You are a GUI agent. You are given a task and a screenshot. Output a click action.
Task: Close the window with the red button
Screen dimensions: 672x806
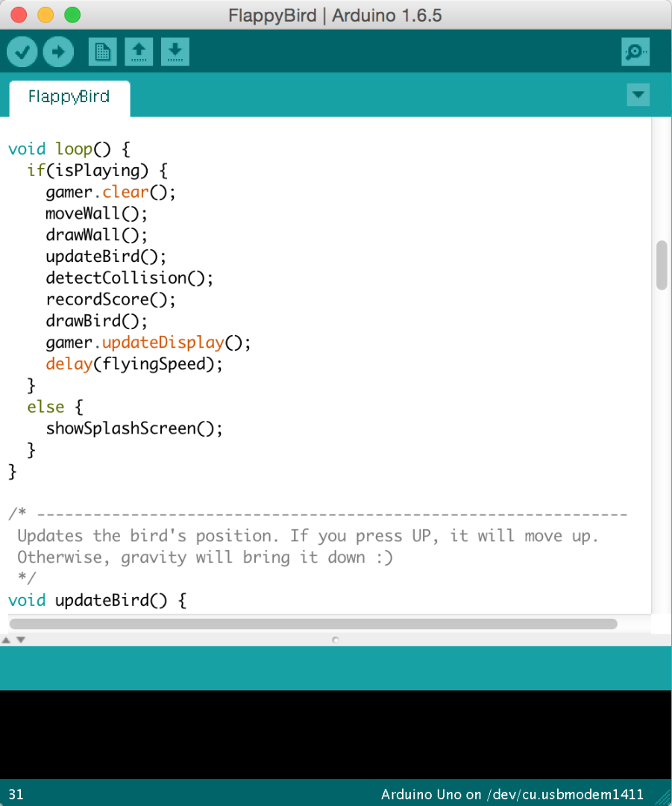click(x=19, y=15)
